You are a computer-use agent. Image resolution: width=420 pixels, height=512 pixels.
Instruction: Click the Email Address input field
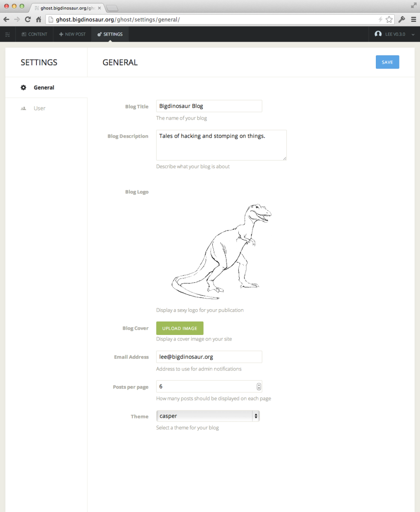(209, 356)
